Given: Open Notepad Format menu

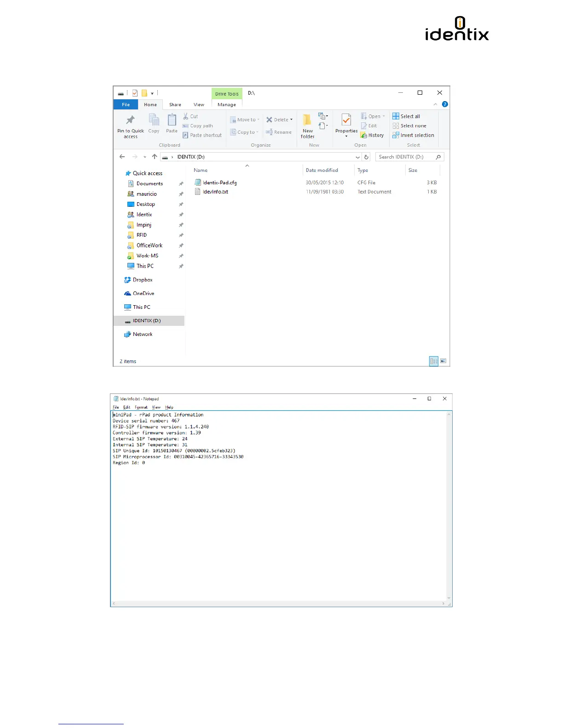Looking at the screenshot, I should click(141, 407).
